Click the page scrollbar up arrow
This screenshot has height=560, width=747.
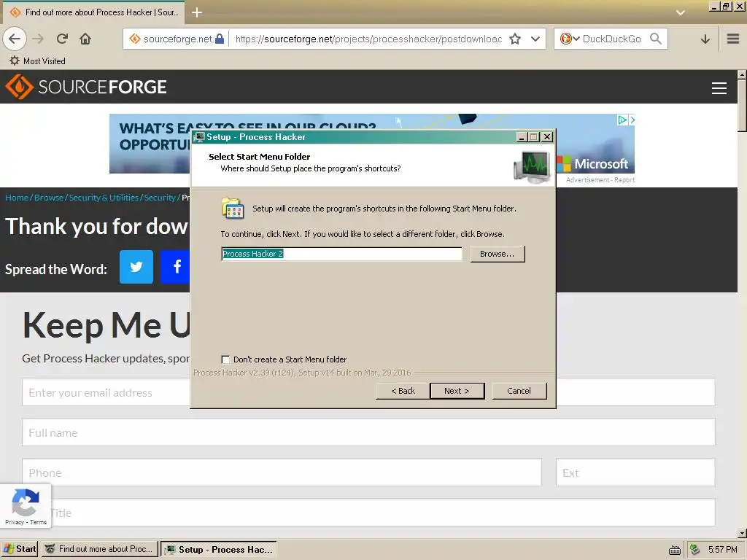coord(742,75)
